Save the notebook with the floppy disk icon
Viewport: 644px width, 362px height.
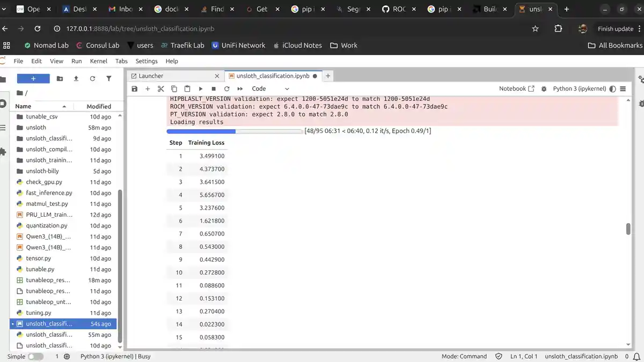pyautogui.click(x=135, y=88)
